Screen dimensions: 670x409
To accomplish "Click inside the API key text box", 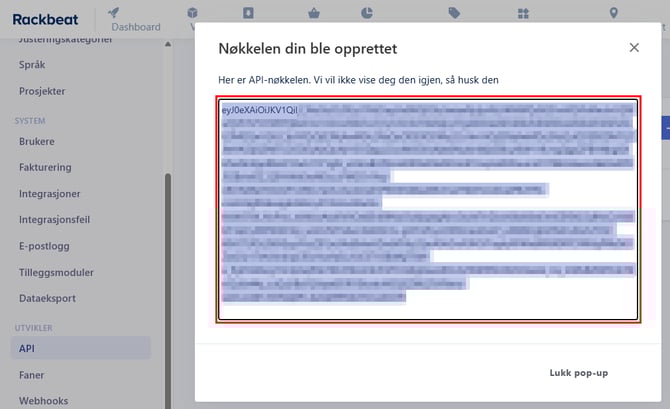I will click(428, 210).
